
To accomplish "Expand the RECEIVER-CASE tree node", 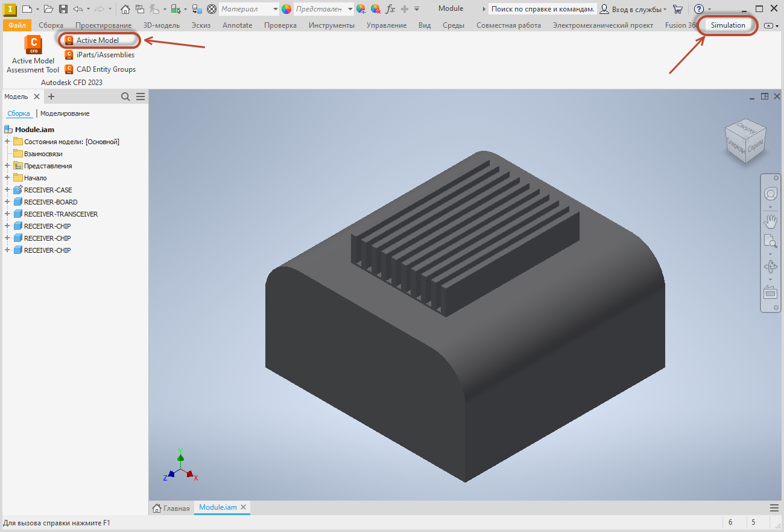I will pyautogui.click(x=7, y=190).
